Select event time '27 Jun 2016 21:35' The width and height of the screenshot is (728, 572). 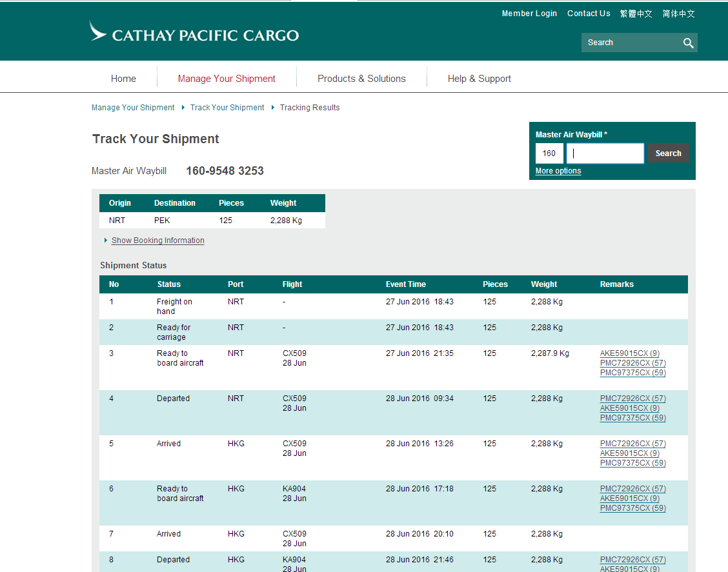click(420, 353)
